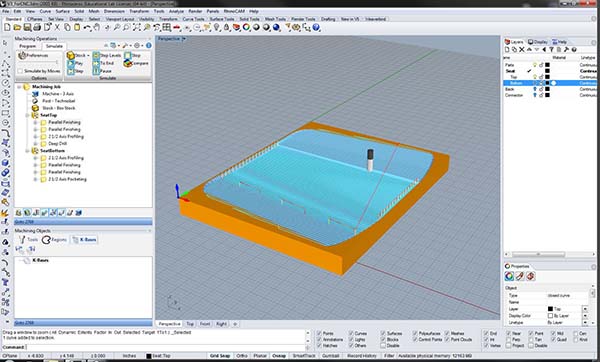Toggle the End osnap checkbox

tap(486, 333)
